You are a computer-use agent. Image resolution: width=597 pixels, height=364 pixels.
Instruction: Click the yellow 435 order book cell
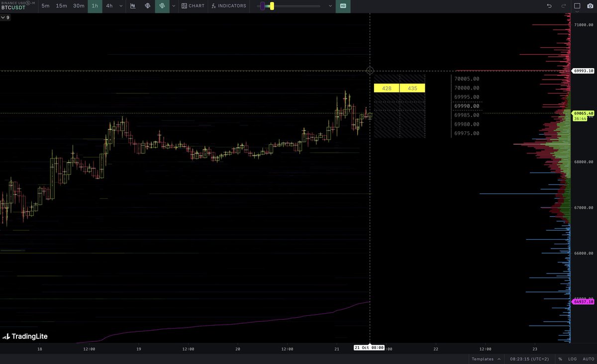[412, 88]
